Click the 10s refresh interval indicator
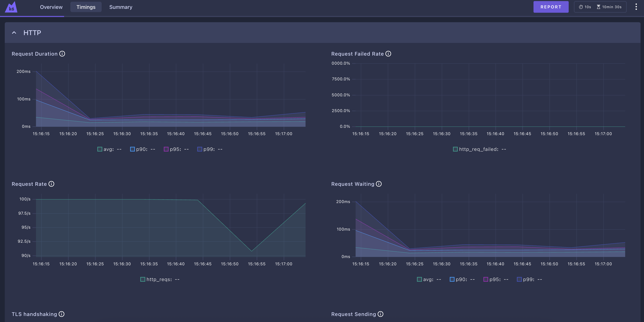This screenshot has height=322, width=644. 585,7
